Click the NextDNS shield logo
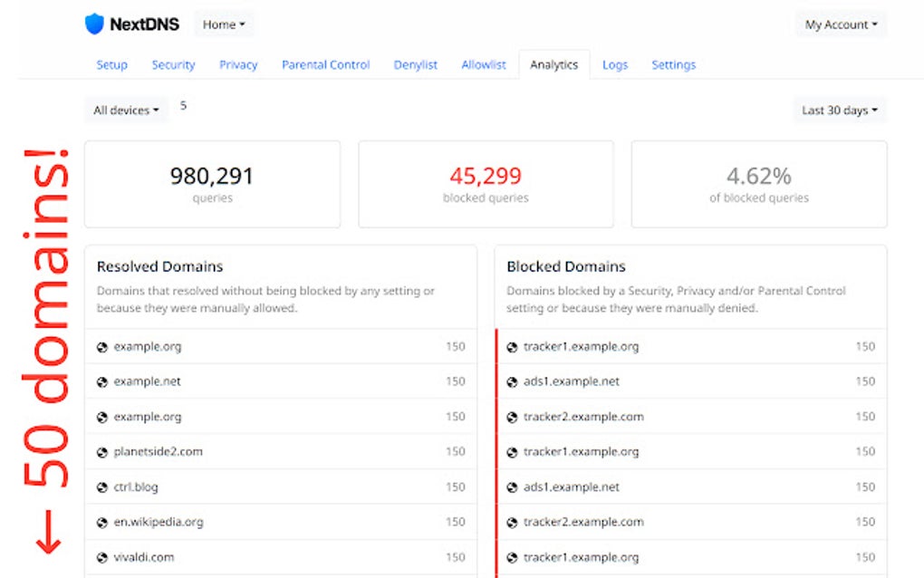 coord(100,24)
